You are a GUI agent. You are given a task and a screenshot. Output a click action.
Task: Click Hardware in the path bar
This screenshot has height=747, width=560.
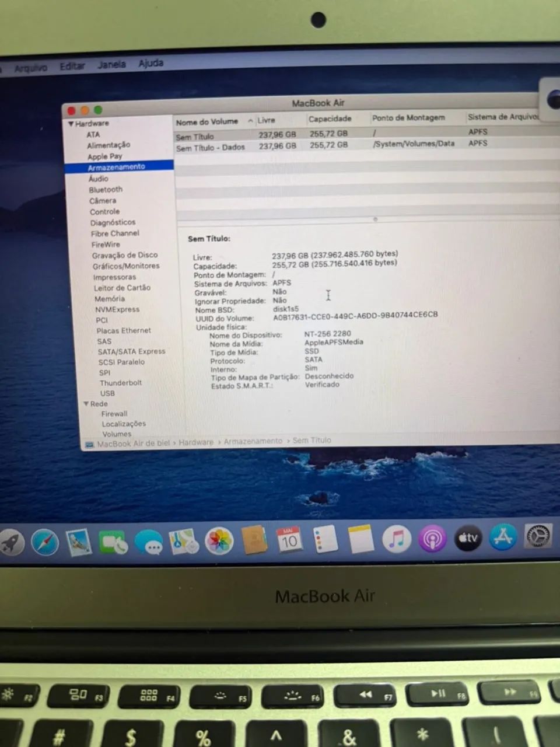[x=196, y=442]
